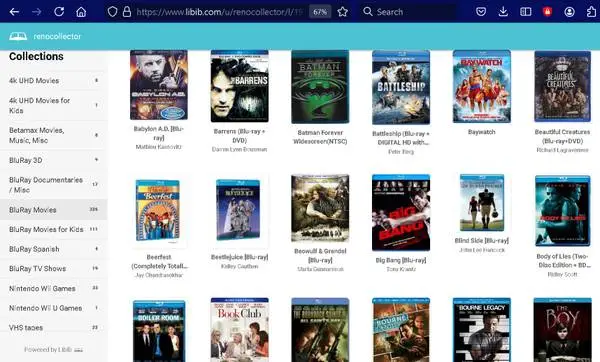This screenshot has height=362, width=600.
Task: Open the BluRay TV Shows collection
Action: click(54, 269)
